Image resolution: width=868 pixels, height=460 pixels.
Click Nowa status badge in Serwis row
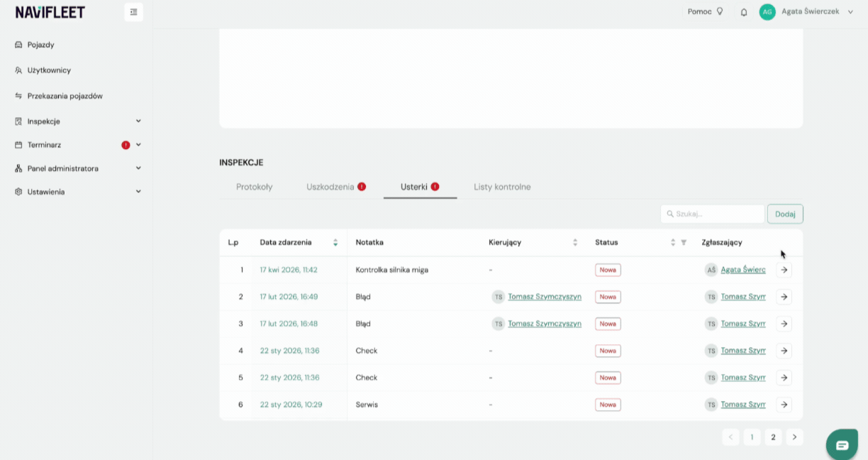click(x=608, y=405)
